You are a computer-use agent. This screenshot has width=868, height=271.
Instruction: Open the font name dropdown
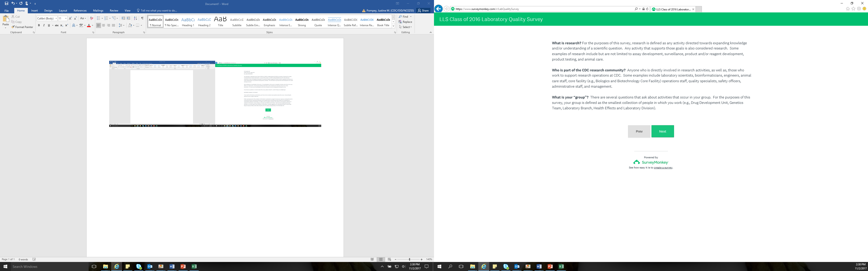tap(56, 19)
